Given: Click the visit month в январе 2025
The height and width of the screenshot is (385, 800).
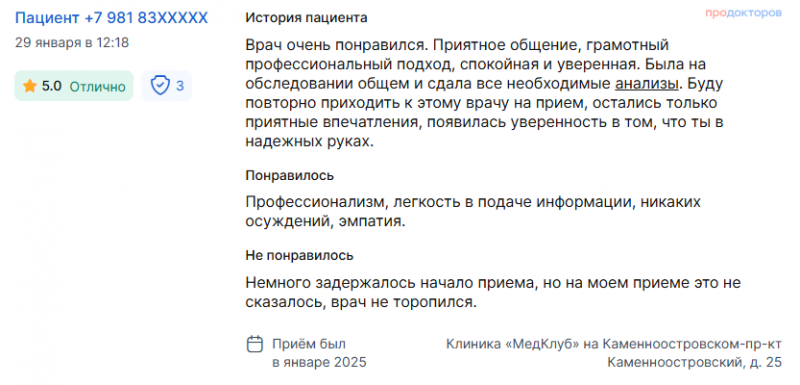Looking at the screenshot, I should click(x=319, y=363).
